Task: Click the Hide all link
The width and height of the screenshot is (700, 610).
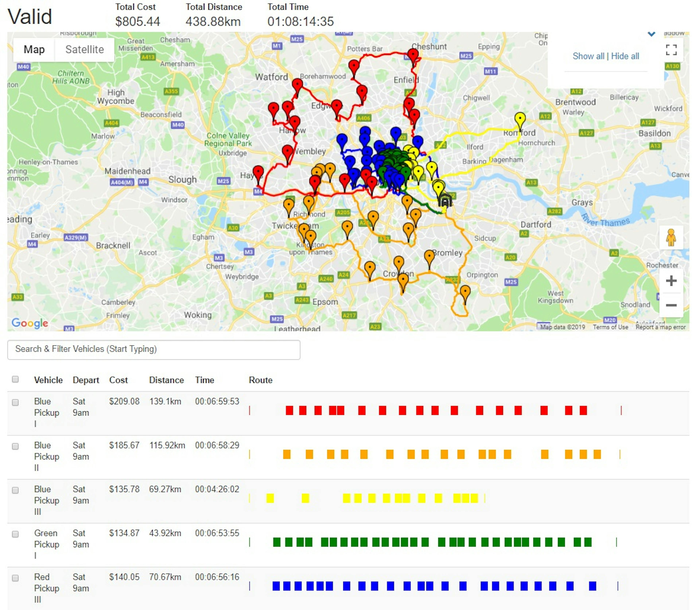Action: coord(625,56)
